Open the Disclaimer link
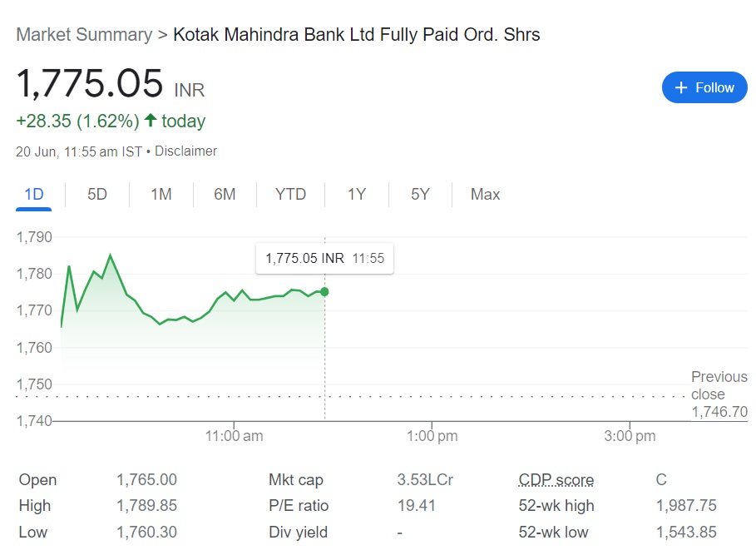The height and width of the screenshot is (555, 756). [x=185, y=151]
